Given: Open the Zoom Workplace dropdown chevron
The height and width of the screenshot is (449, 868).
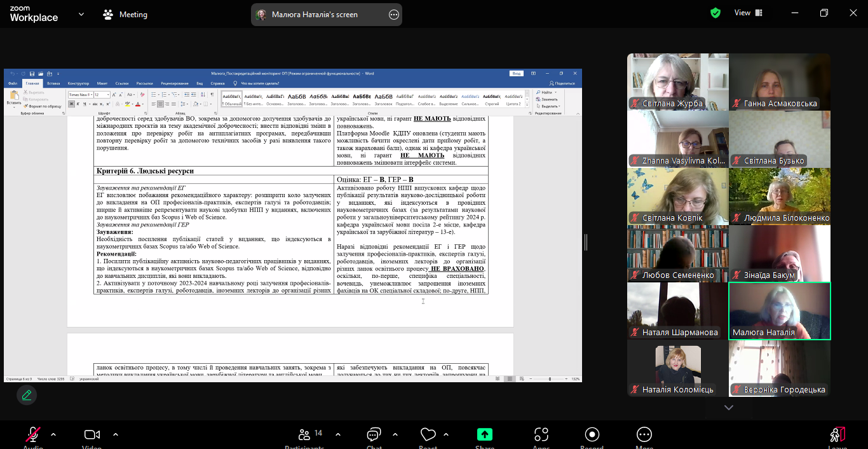Looking at the screenshot, I should pyautogui.click(x=81, y=14).
